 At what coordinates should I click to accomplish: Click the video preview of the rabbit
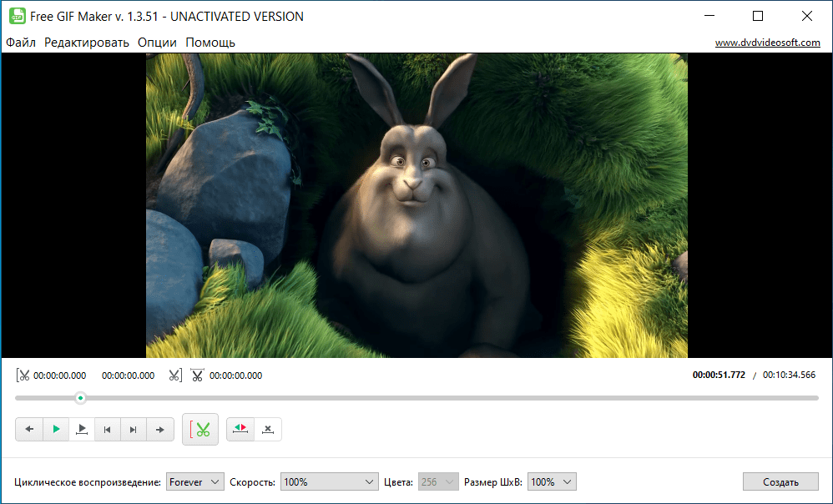click(x=416, y=205)
